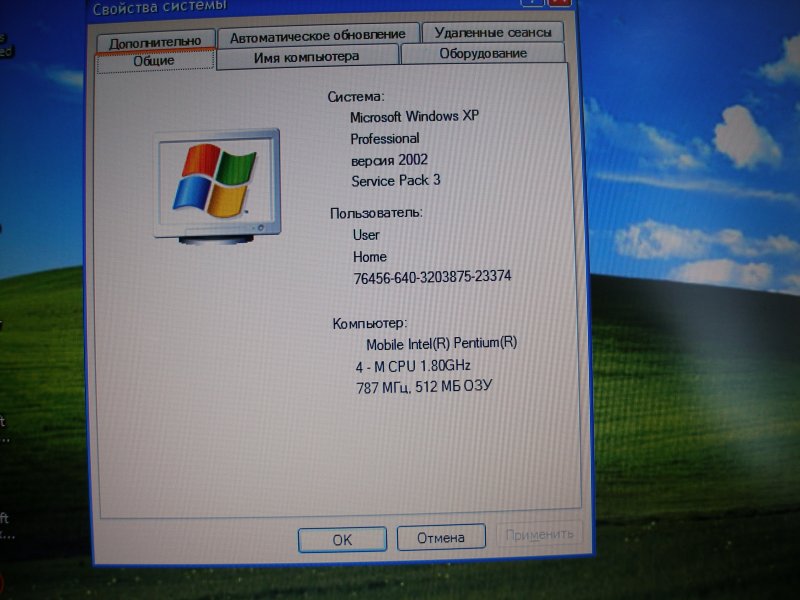This screenshot has height=600, width=800.
Task: Click the greyed-out Применить button
Action: [x=541, y=534]
